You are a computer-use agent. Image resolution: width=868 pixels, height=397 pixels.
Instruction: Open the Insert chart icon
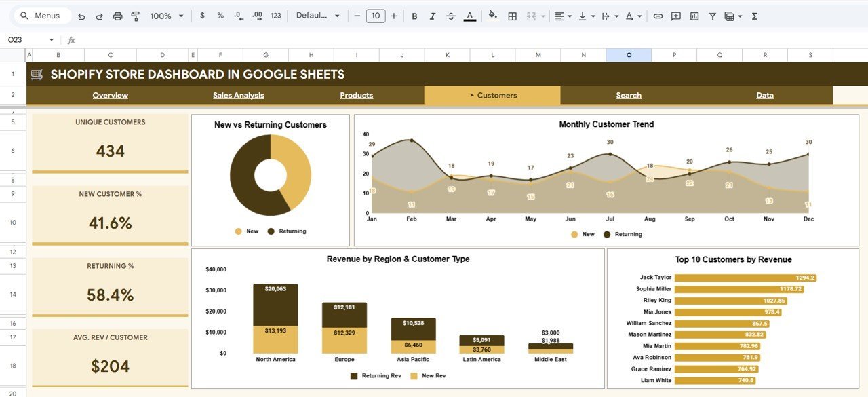694,15
